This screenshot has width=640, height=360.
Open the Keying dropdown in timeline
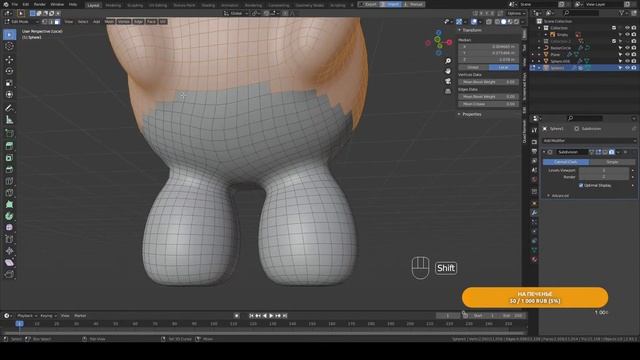tap(48, 316)
